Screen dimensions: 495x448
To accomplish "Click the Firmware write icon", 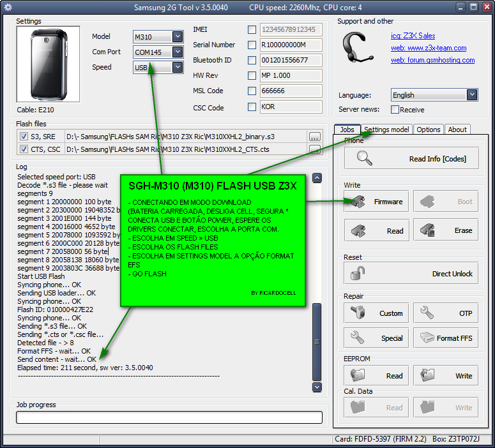I will 358,201.
